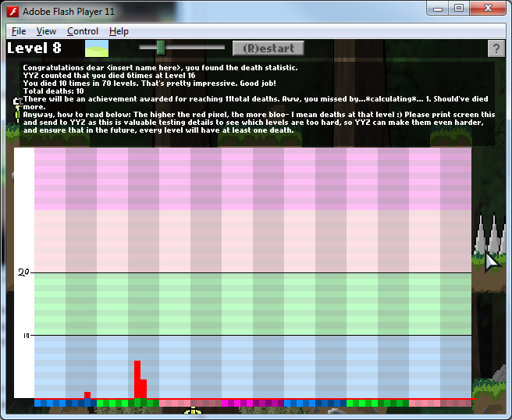Open the Help menu
512x420 pixels.
[119, 31]
